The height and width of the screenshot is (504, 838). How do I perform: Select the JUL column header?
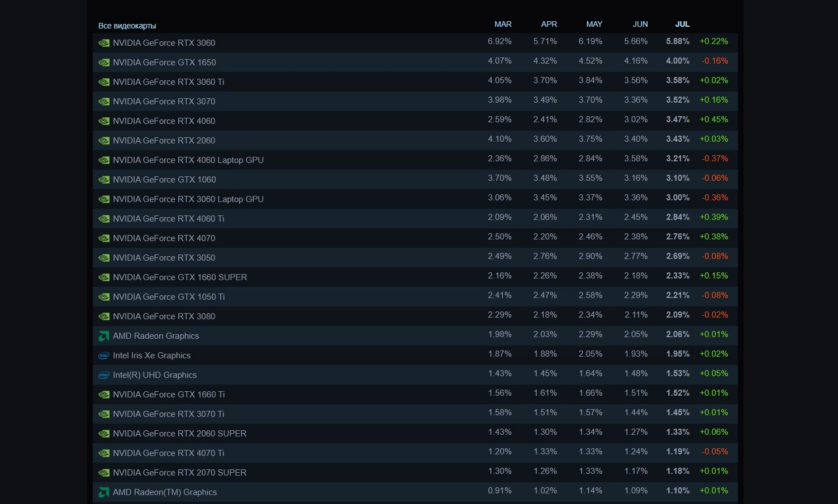click(x=682, y=24)
